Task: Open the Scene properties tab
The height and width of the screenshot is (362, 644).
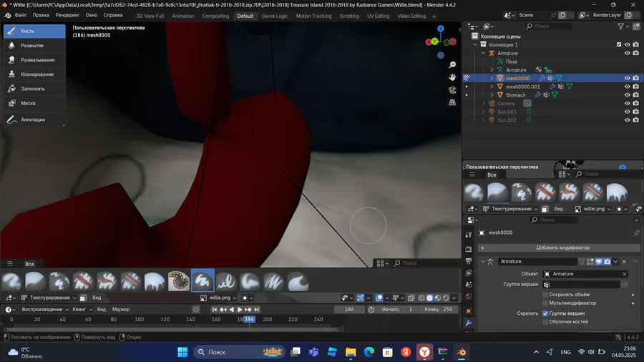Action: (x=469, y=285)
